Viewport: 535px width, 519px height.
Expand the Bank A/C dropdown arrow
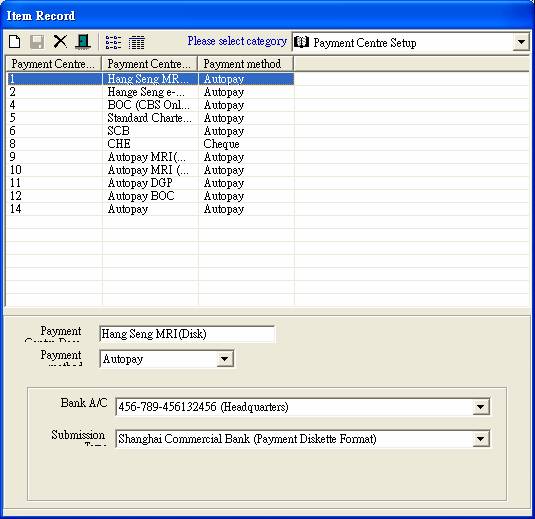pos(481,407)
